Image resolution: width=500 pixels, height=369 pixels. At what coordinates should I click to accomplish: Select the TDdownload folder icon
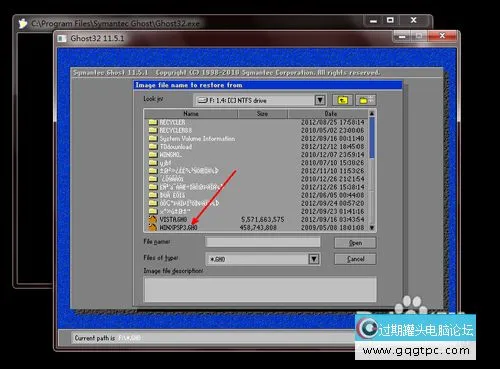153,146
